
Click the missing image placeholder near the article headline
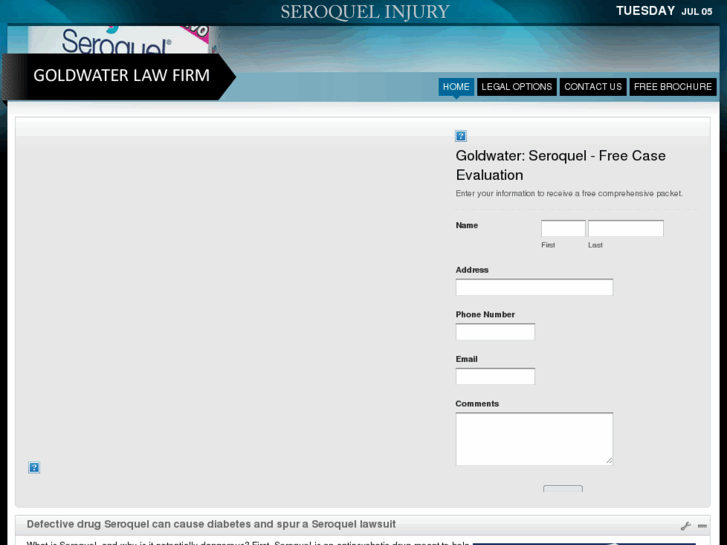click(34, 467)
